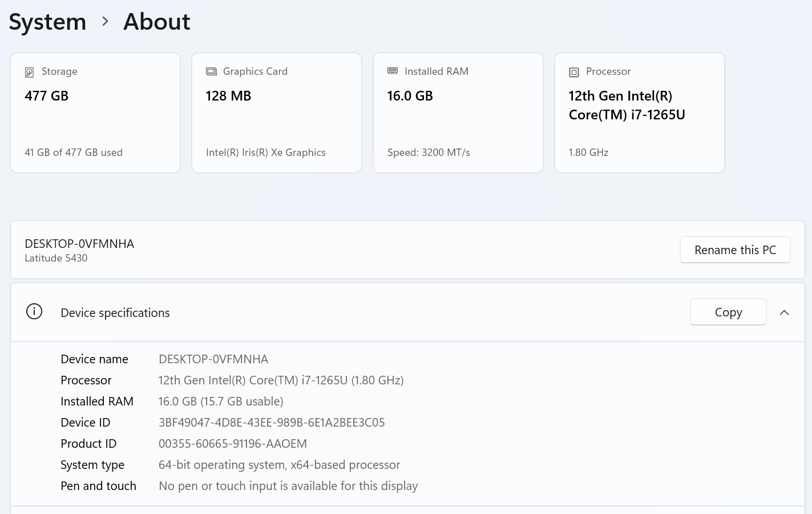Click the Graphics Card icon

tap(211, 71)
